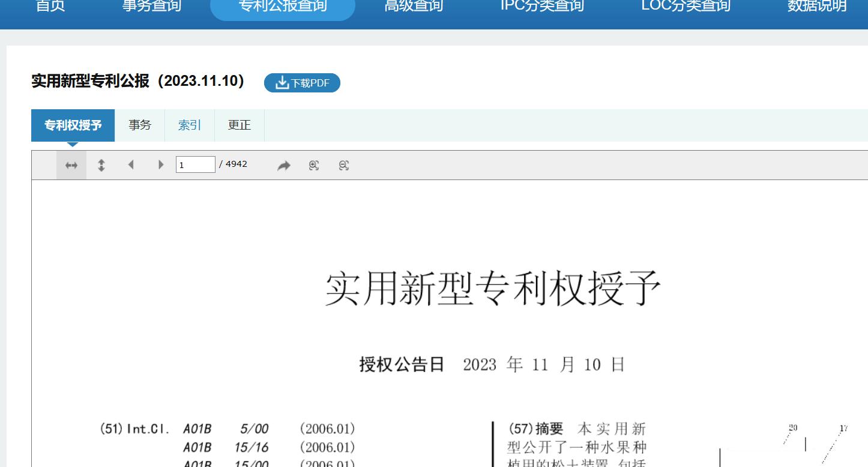Zoom in on the patent document

pos(314,164)
